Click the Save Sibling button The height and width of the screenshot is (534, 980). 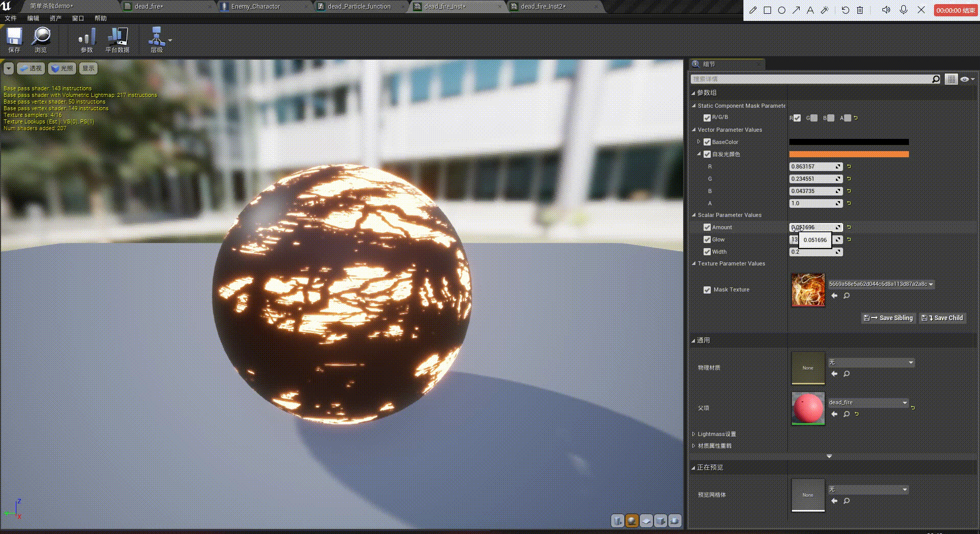point(889,318)
